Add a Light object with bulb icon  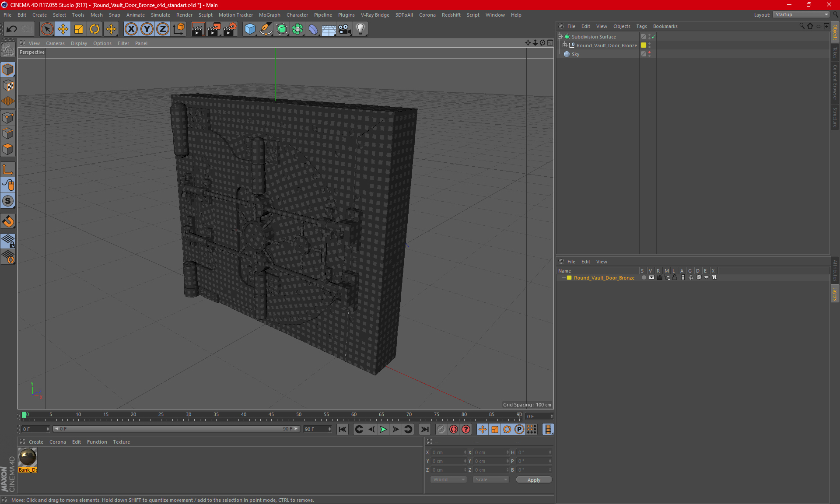pyautogui.click(x=360, y=29)
